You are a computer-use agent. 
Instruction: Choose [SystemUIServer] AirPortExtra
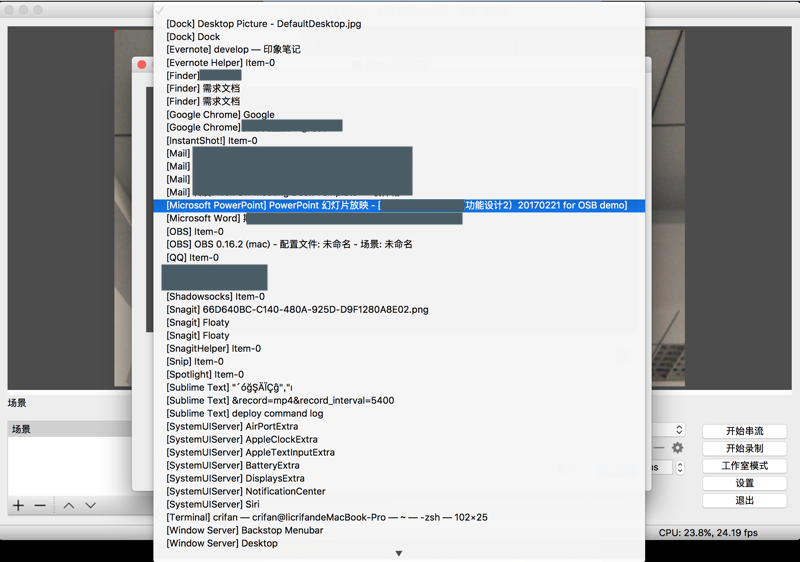[399, 426]
